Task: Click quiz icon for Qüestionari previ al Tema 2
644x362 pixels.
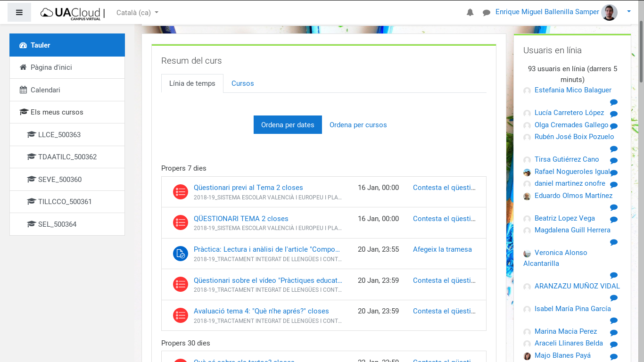Action: [181, 192]
